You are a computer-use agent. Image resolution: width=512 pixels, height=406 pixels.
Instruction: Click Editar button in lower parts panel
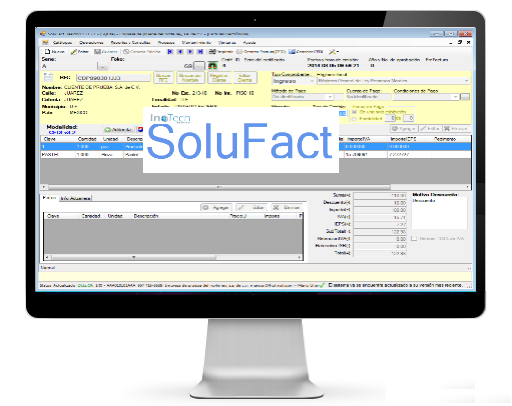coord(252,207)
